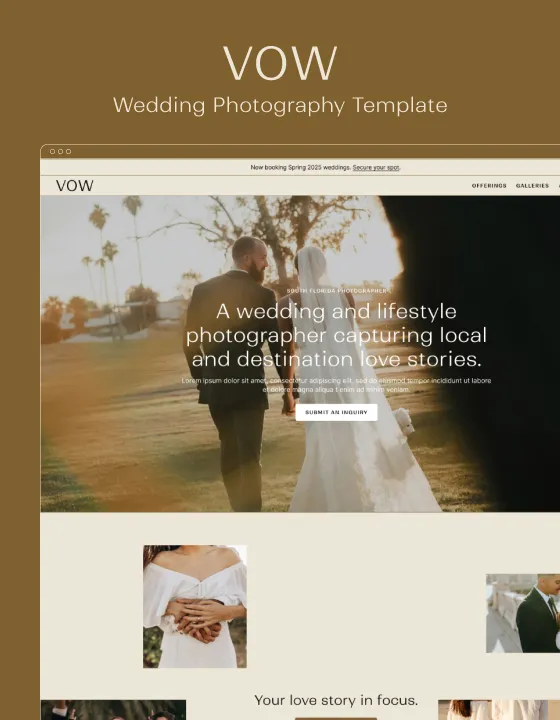Click the hero headline about wedding and lifestyle photographer

tap(336, 335)
